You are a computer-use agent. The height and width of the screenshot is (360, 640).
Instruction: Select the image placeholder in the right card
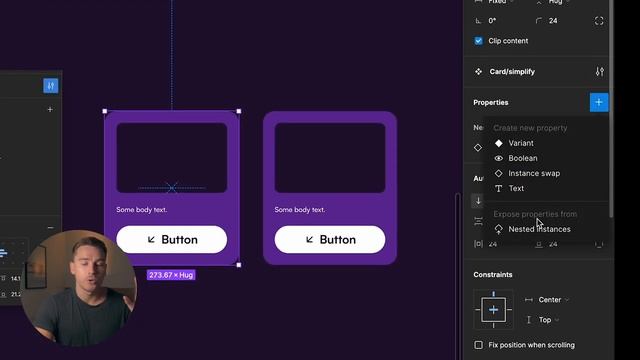[330, 158]
